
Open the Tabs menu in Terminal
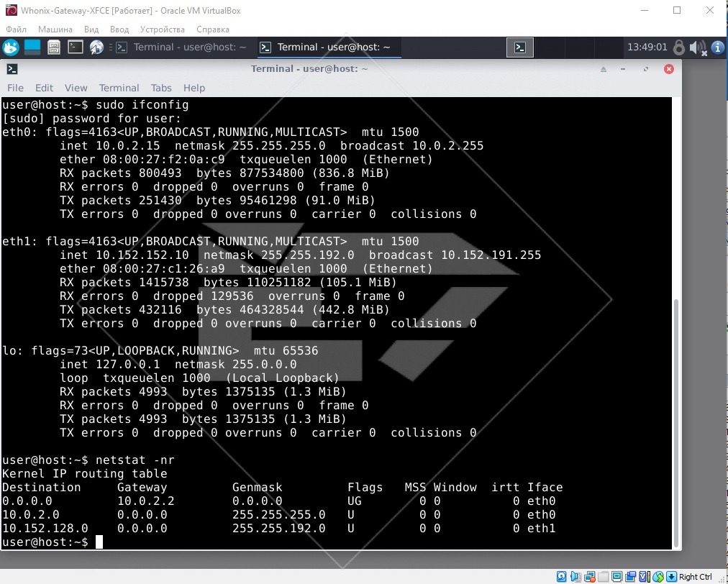click(x=161, y=88)
